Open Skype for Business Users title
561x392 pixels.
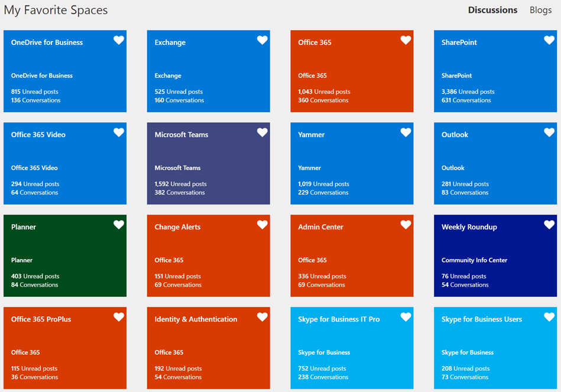(x=482, y=319)
